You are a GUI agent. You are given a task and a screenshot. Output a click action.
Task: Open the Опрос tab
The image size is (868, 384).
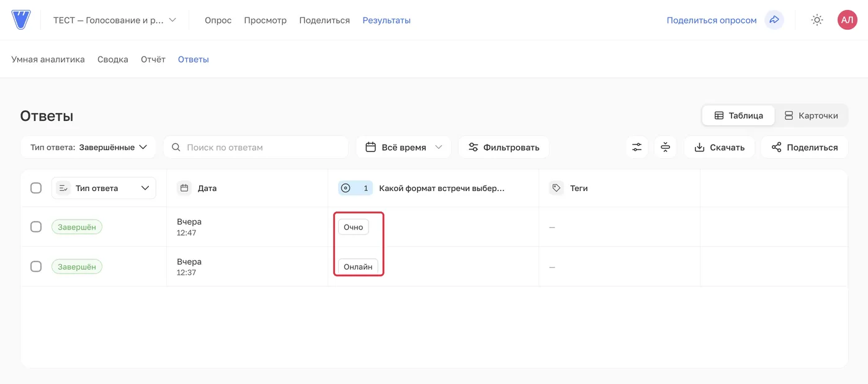[218, 20]
